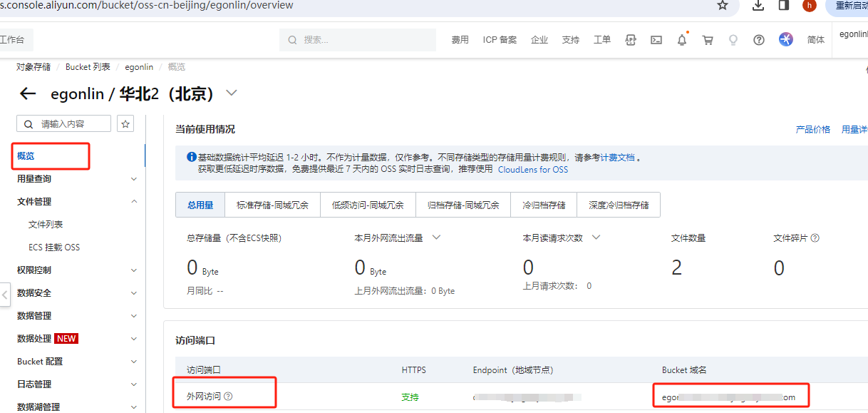Screen dimensions: 868x413
Task: Click the star favorite icon in sidebar
Action: click(125, 124)
